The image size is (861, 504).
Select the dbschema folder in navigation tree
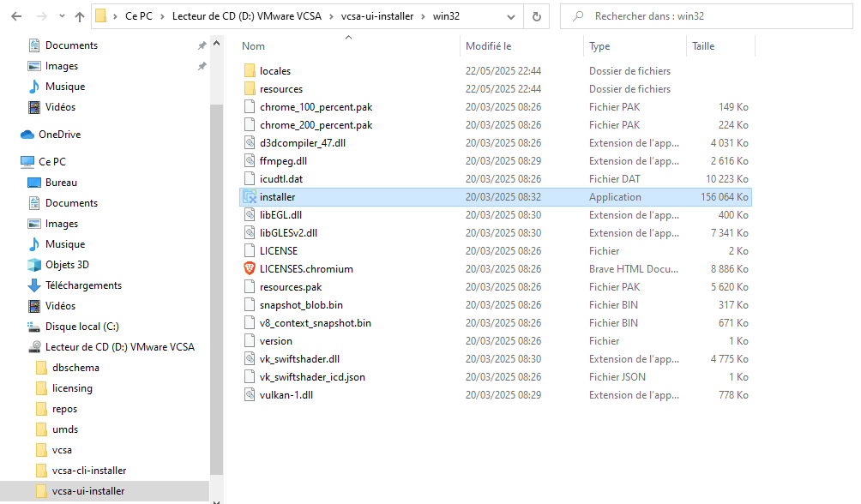click(x=75, y=368)
